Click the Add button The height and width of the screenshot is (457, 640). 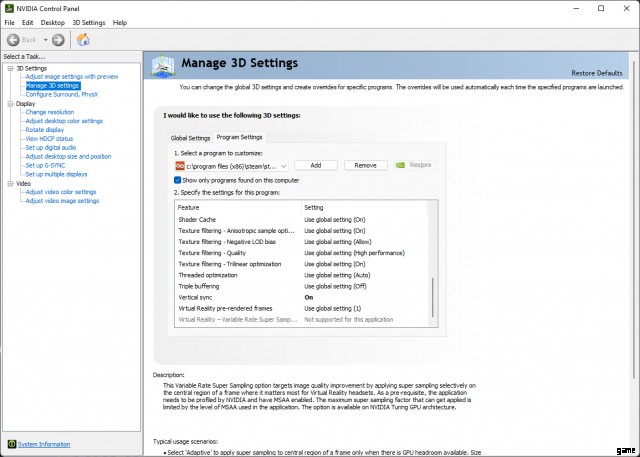[x=315, y=165]
